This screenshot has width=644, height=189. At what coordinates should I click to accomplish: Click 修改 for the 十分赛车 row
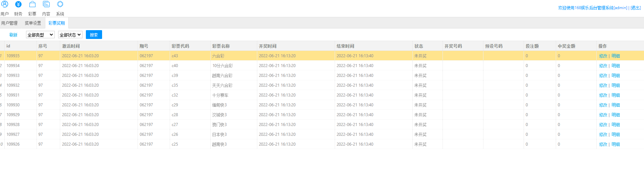click(603, 95)
